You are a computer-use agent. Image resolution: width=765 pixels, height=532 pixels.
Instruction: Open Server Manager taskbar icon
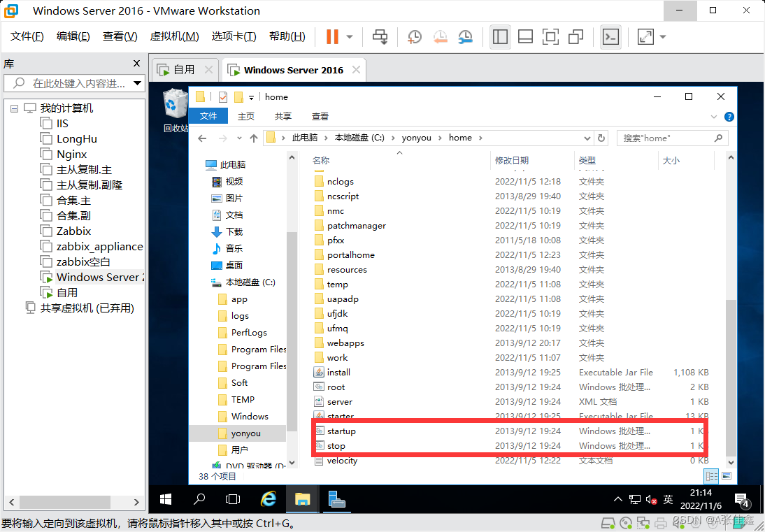tap(336, 499)
